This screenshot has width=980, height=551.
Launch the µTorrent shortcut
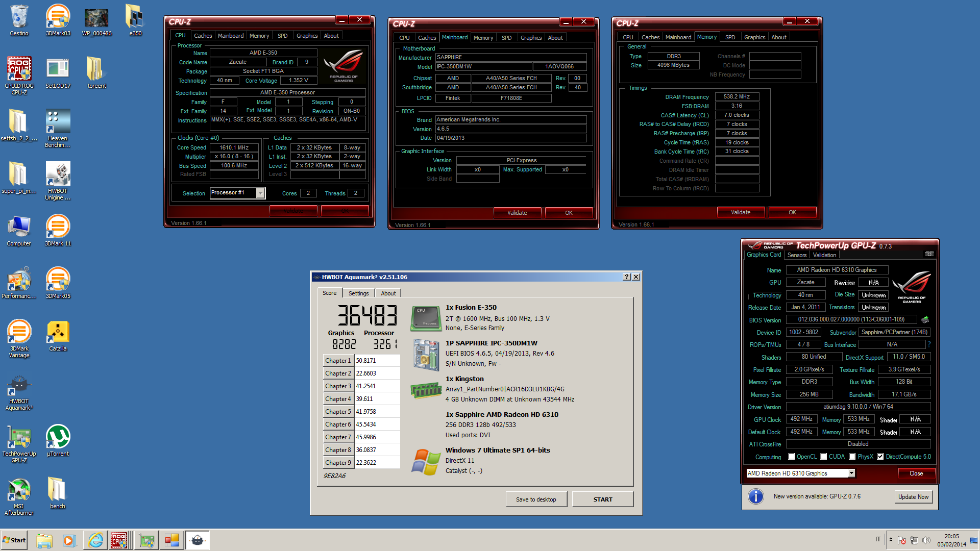58,441
